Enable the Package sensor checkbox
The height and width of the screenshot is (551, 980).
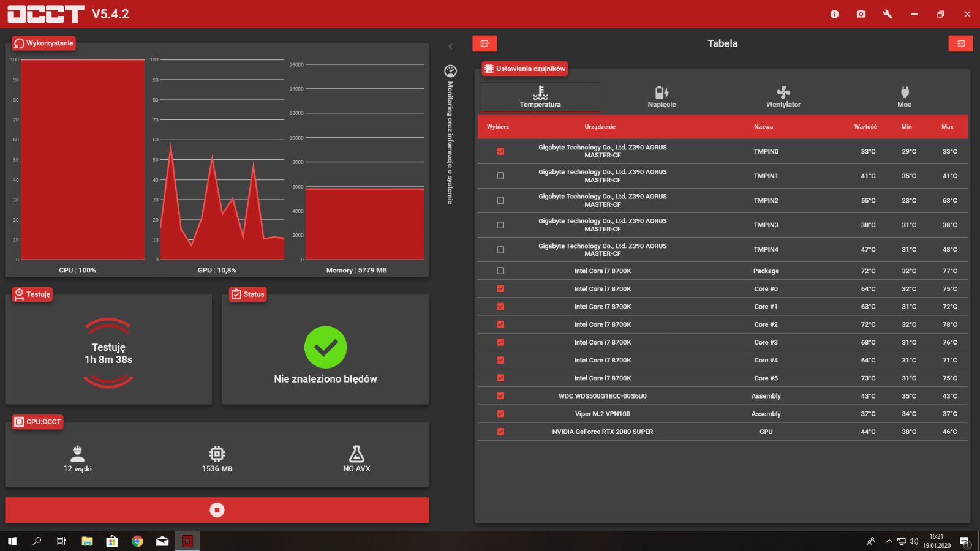pyautogui.click(x=500, y=271)
